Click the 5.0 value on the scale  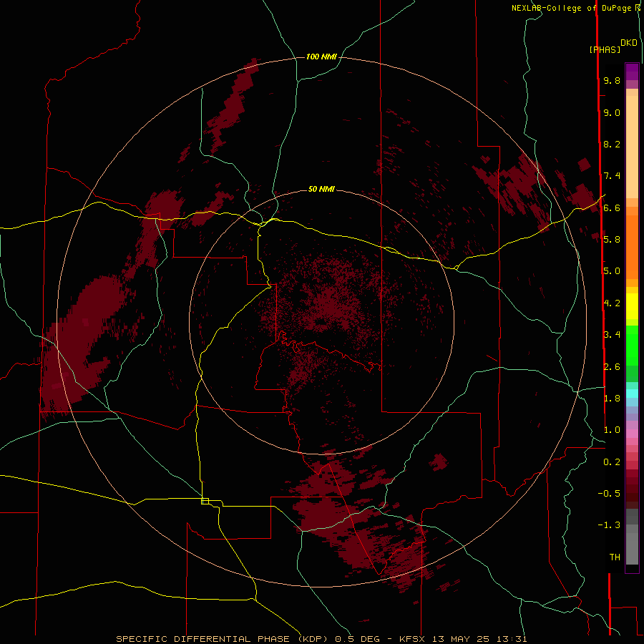pyautogui.click(x=612, y=271)
